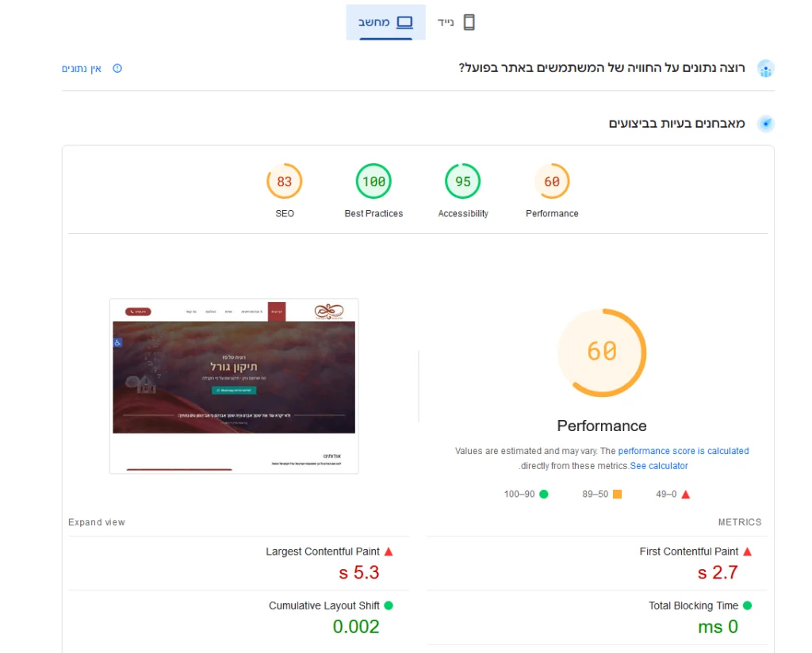Switch to the נייד mobile tab

click(x=456, y=22)
